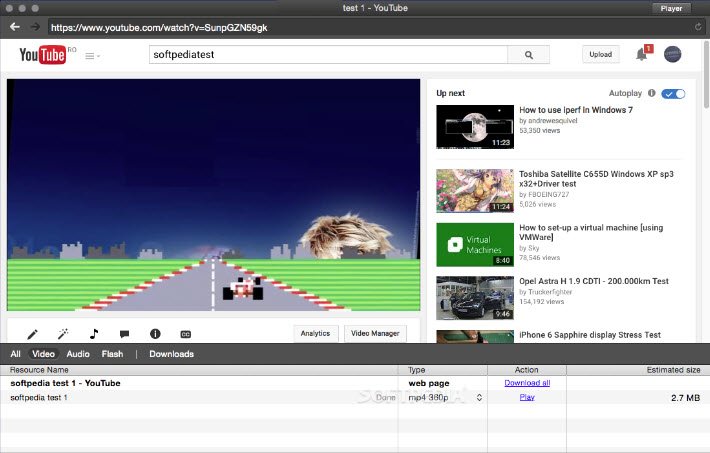
Task: Expand the YouTube guide menu icon
Action: (x=92, y=56)
